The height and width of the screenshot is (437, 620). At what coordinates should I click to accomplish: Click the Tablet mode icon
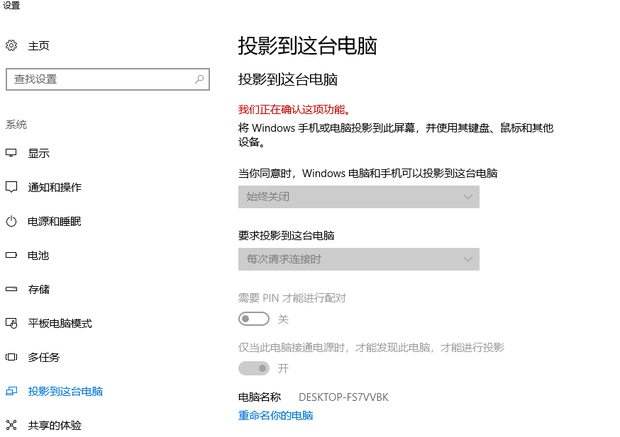(x=11, y=323)
